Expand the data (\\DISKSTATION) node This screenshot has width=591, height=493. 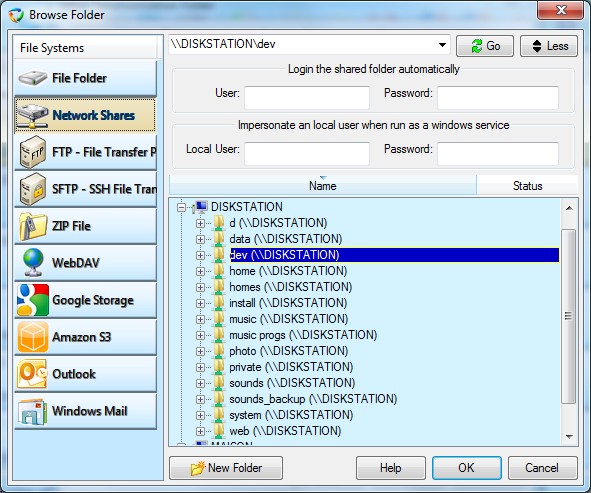[200, 239]
